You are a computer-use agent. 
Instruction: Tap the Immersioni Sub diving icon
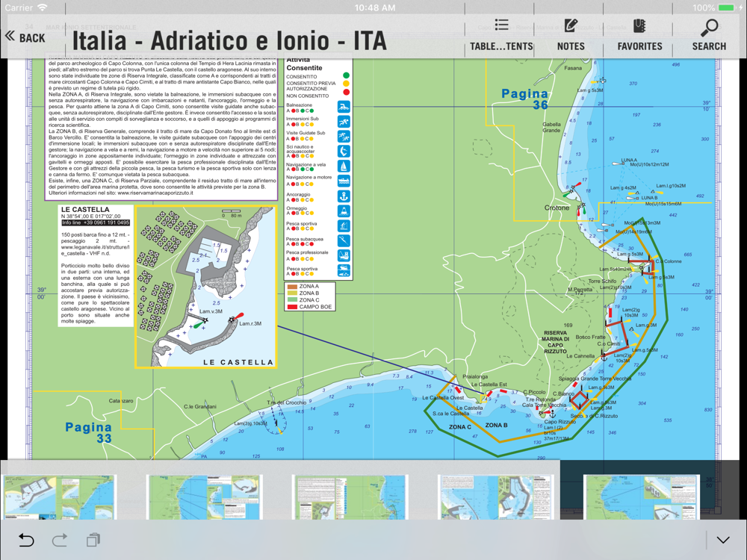[x=344, y=122]
